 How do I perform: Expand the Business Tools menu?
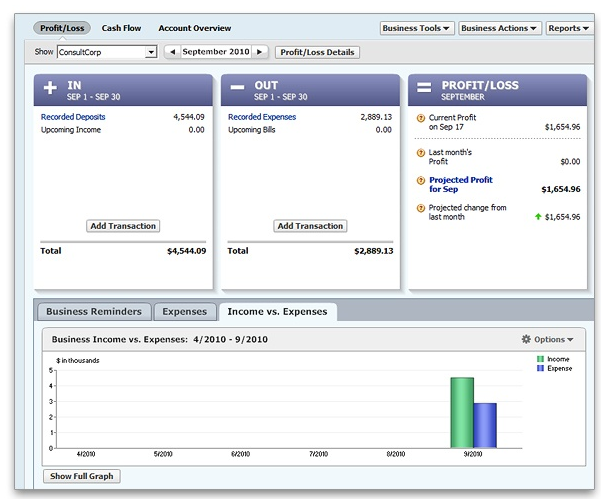point(417,28)
